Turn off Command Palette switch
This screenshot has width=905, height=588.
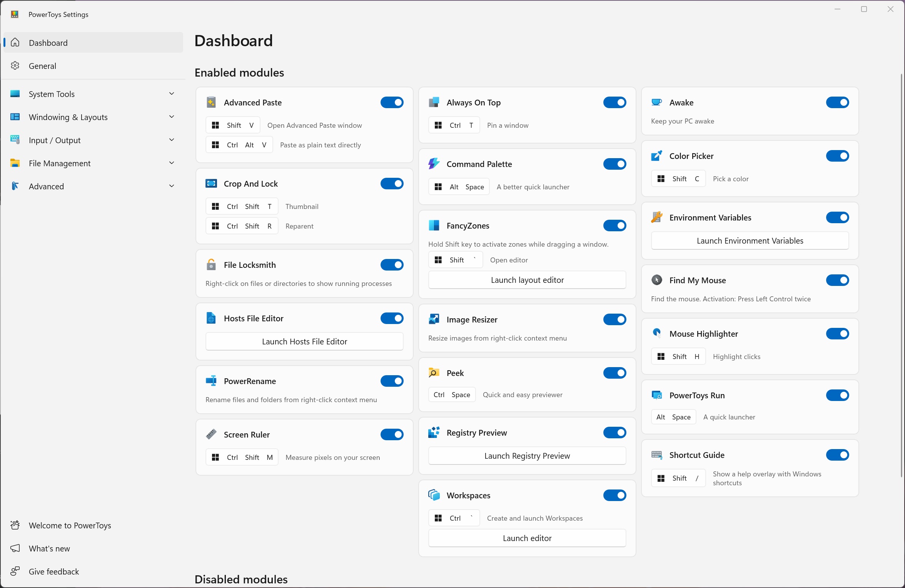(615, 164)
